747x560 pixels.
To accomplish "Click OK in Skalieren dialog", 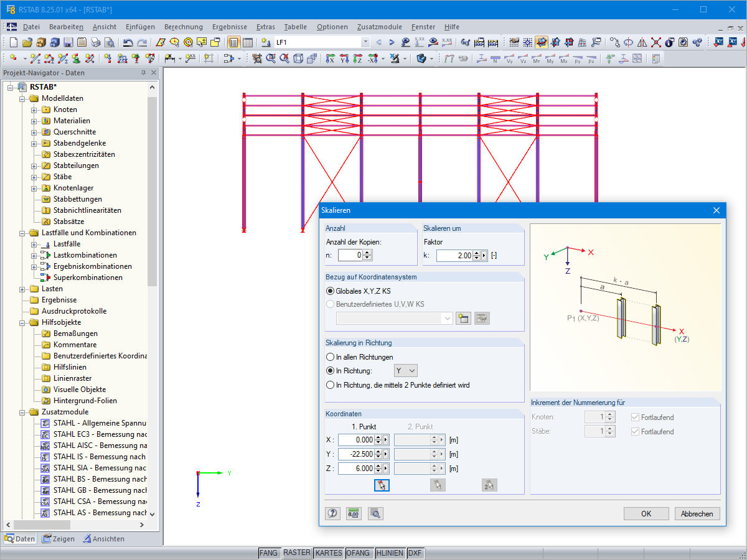I will [x=646, y=514].
